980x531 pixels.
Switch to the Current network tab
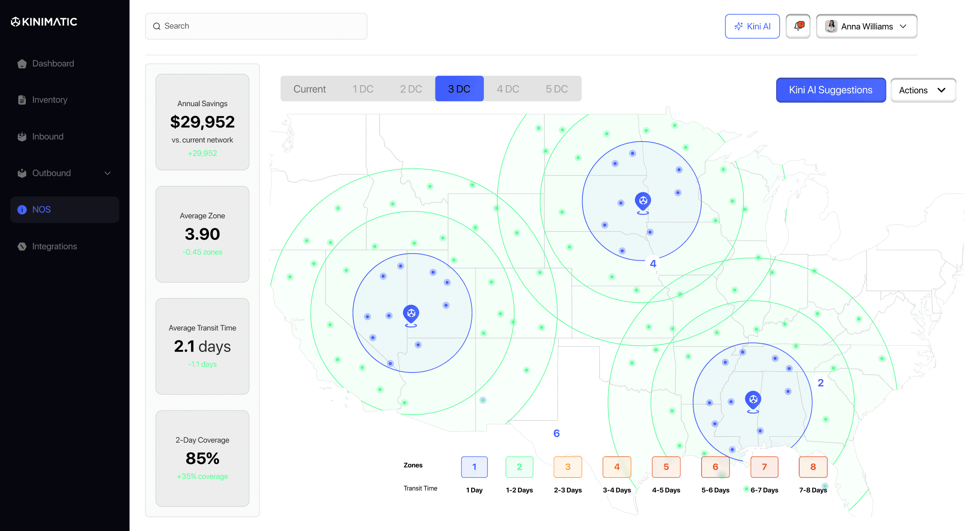click(x=310, y=89)
